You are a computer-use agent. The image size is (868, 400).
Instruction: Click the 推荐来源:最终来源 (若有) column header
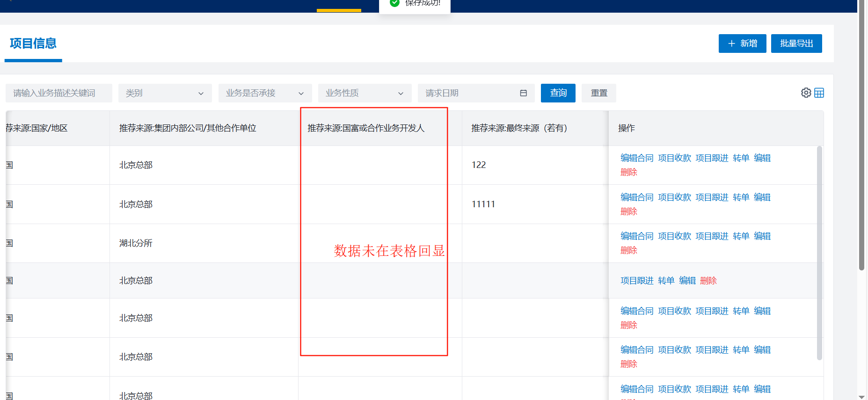(x=535, y=128)
